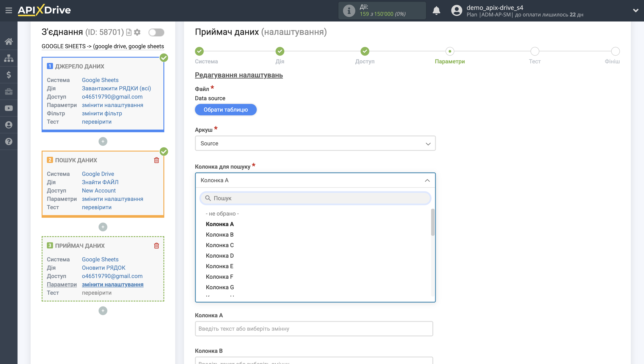
Task: Click o46519790@gmail.com in Джерело даних
Action: [x=112, y=97]
